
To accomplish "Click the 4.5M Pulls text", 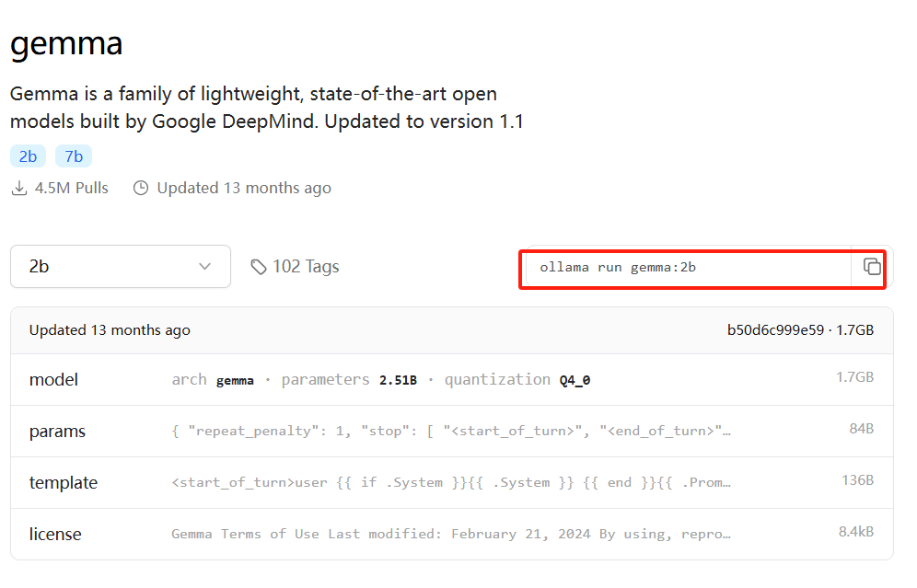I will point(71,189).
